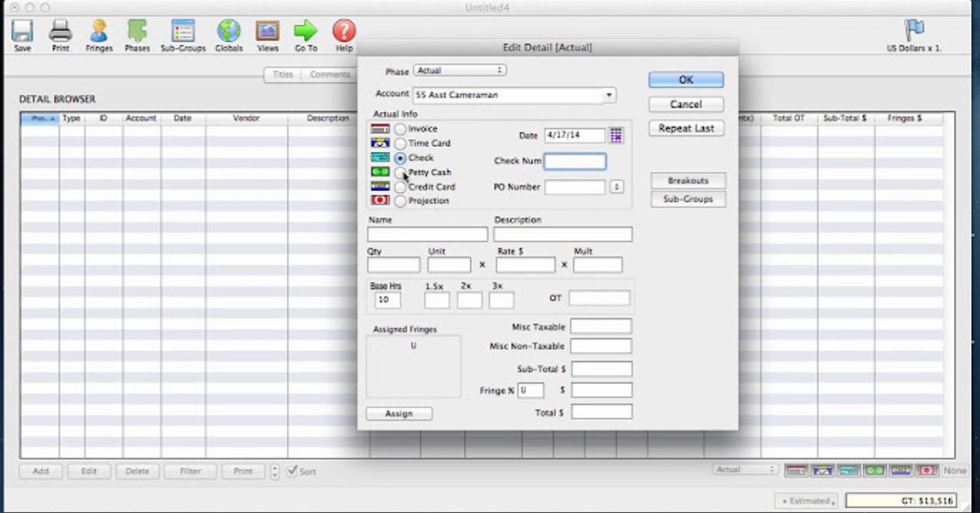Select the Invoice radio button
Screen dimensions: 980x513
(400, 129)
